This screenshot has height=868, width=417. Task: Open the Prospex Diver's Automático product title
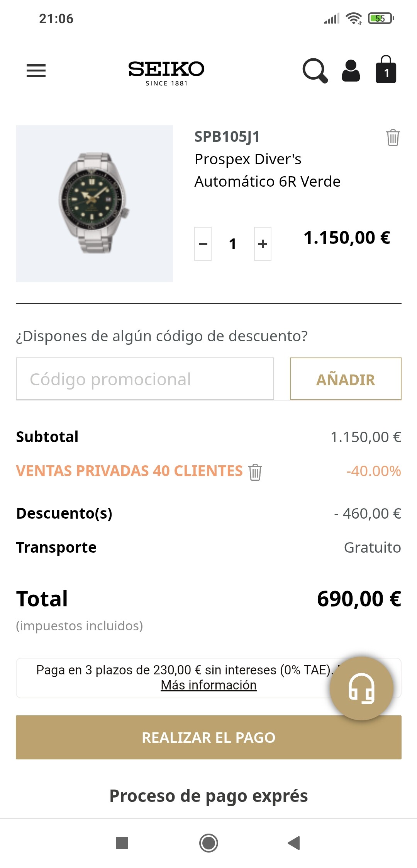(x=267, y=170)
